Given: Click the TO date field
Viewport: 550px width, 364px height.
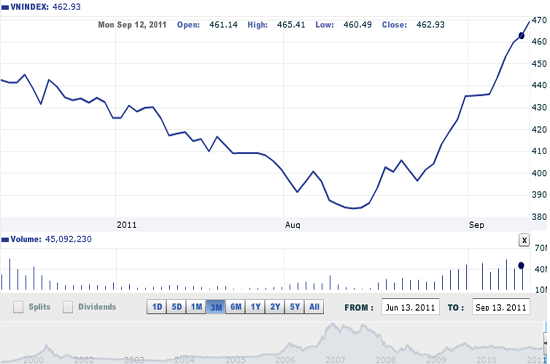Looking at the screenshot, I should (501, 307).
